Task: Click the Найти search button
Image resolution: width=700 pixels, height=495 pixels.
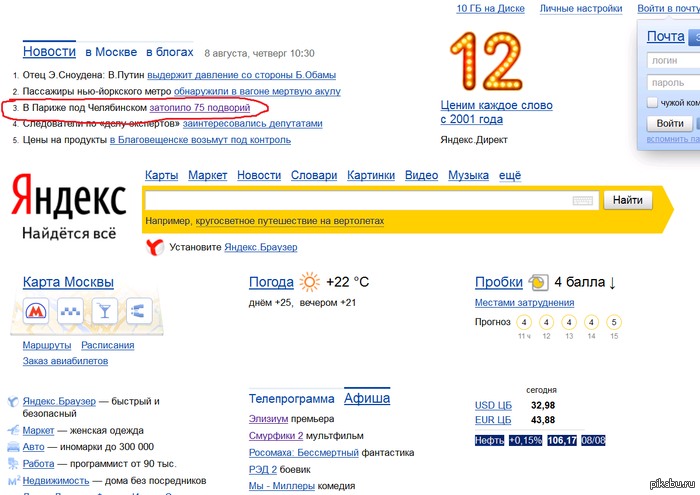Action: coord(628,200)
